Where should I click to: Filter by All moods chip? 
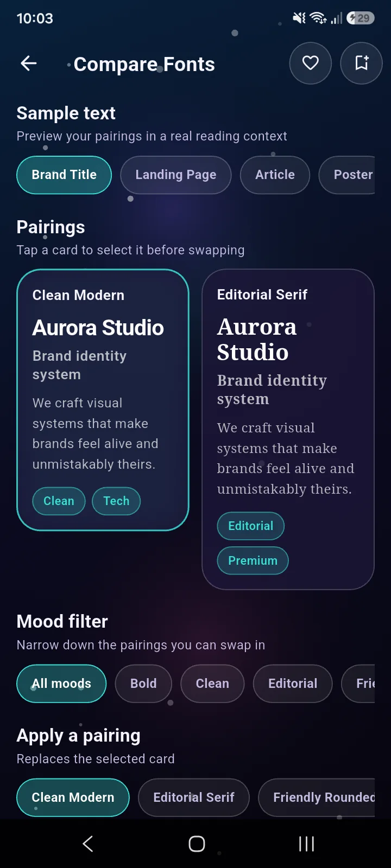61,684
